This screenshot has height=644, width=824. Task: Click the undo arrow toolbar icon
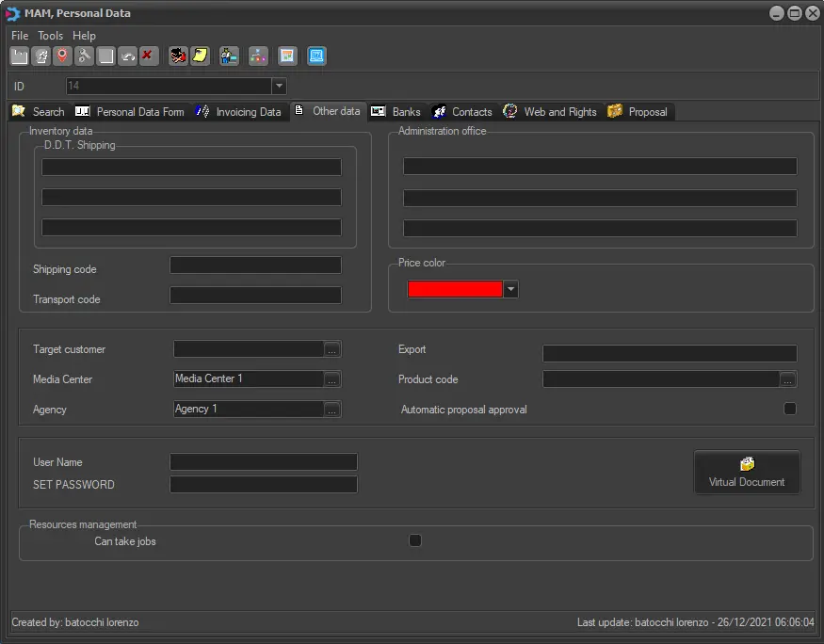127,56
